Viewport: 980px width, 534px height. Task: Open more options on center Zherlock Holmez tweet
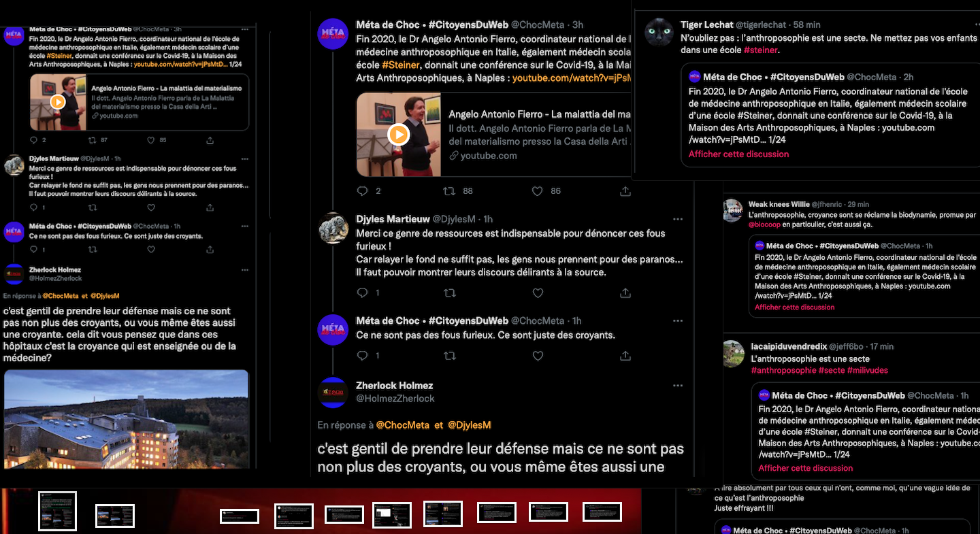coord(677,386)
